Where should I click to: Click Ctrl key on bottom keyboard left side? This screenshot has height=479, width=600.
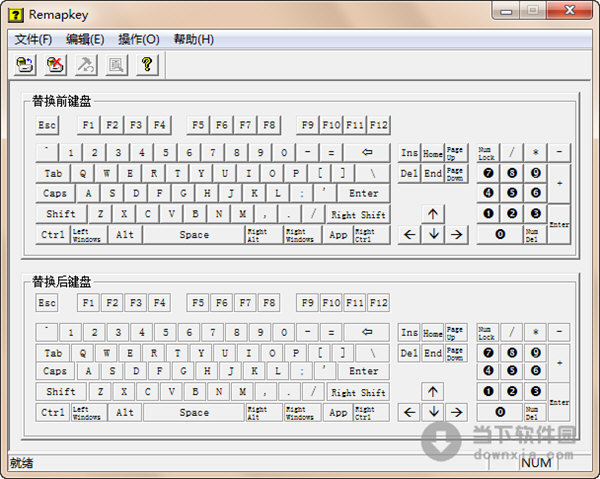pyautogui.click(x=53, y=412)
